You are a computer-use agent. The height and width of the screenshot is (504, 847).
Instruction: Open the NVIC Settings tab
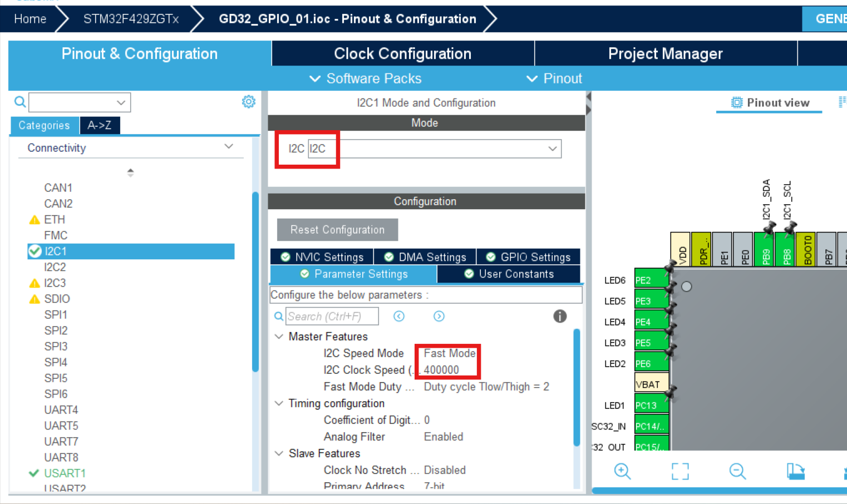tap(322, 256)
